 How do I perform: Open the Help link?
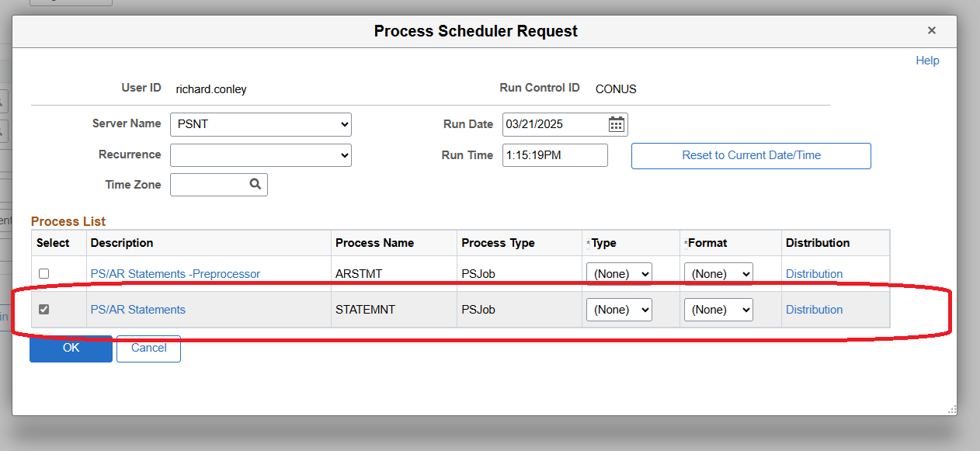coord(927,61)
